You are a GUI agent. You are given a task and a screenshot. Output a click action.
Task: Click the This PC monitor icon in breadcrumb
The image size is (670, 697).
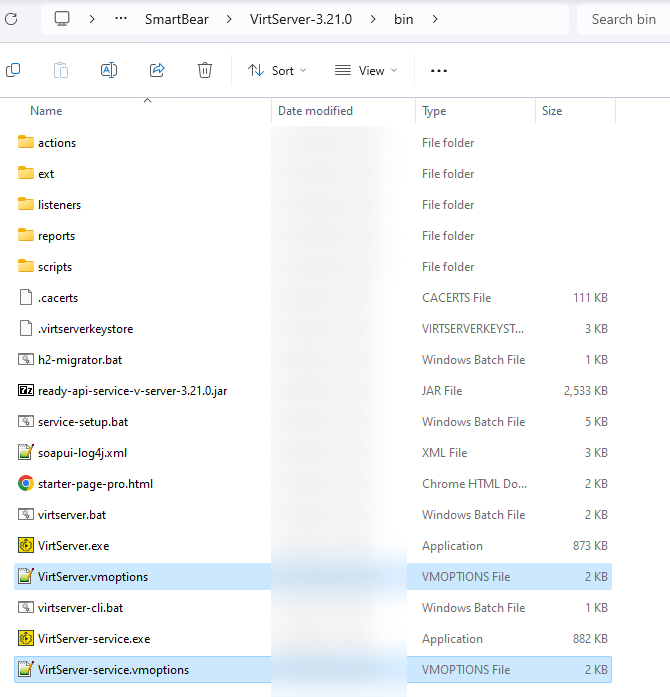[62, 19]
